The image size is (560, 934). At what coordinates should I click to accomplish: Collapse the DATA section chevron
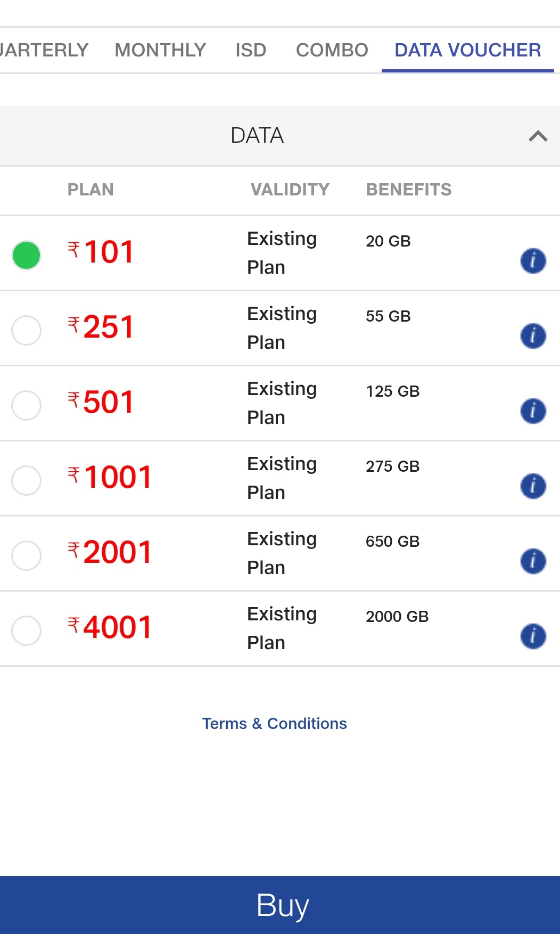538,136
